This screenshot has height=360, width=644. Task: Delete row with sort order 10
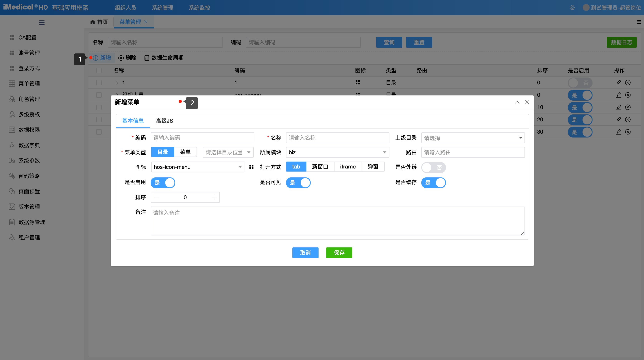tap(628, 107)
